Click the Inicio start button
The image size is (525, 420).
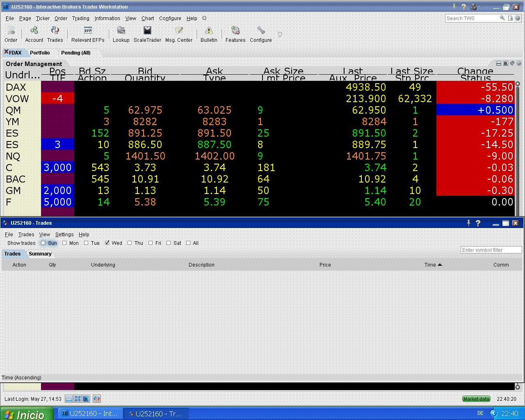coord(27,414)
